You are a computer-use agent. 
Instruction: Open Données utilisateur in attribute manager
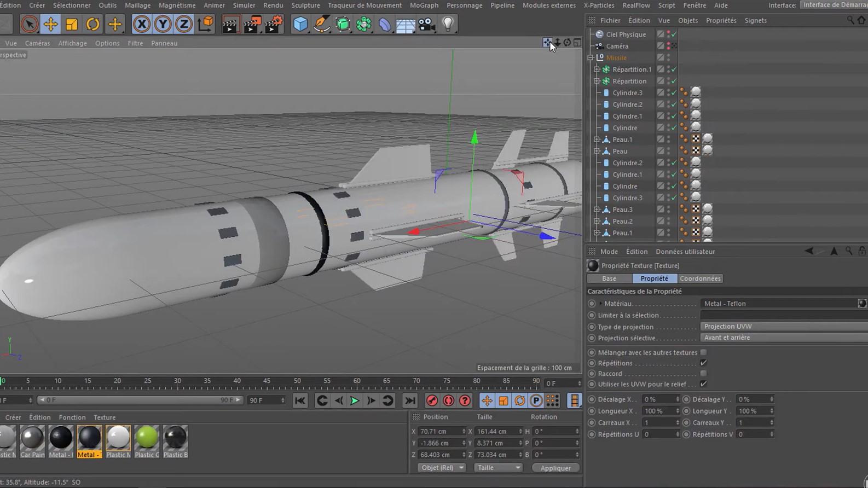coord(685,252)
